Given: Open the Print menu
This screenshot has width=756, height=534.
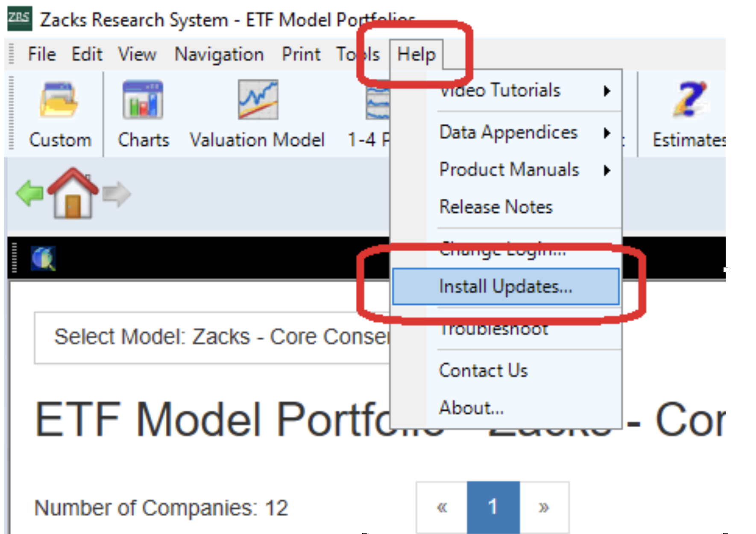Looking at the screenshot, I should tap(301, 54).
